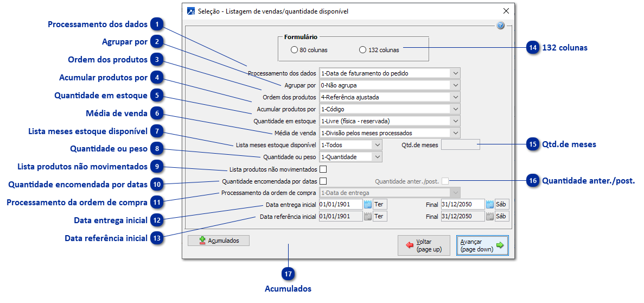
Task: Open Quantidade ou peso dropdown
Action: tap(377, 156)
